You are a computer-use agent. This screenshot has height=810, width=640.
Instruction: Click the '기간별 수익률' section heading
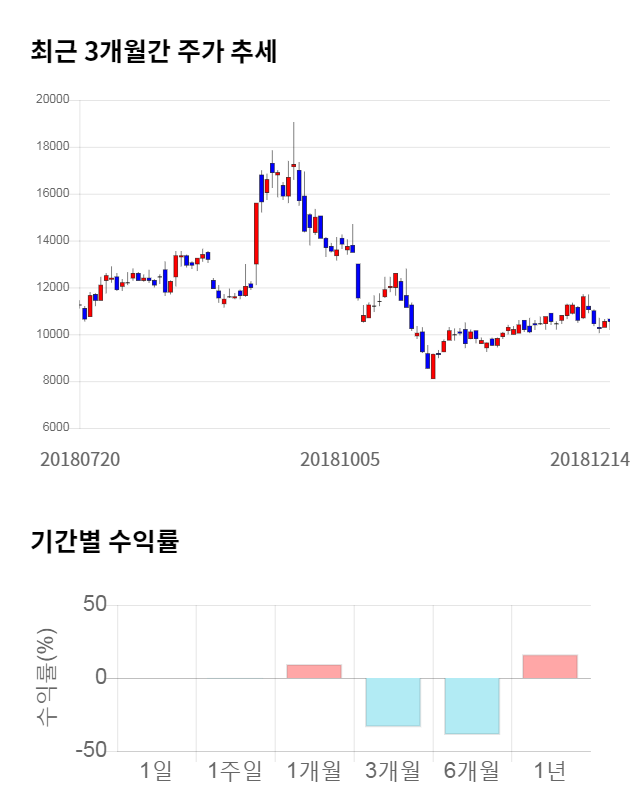104,542
